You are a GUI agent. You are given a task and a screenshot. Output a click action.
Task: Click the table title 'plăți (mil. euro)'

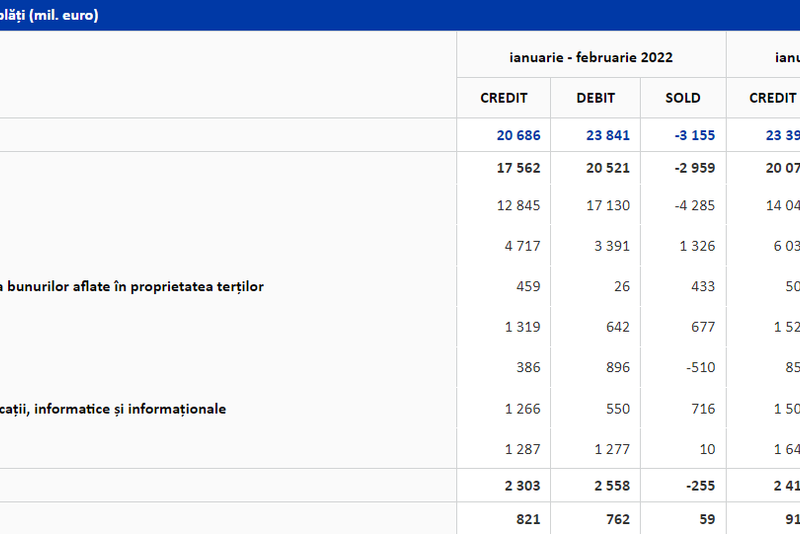50,16
